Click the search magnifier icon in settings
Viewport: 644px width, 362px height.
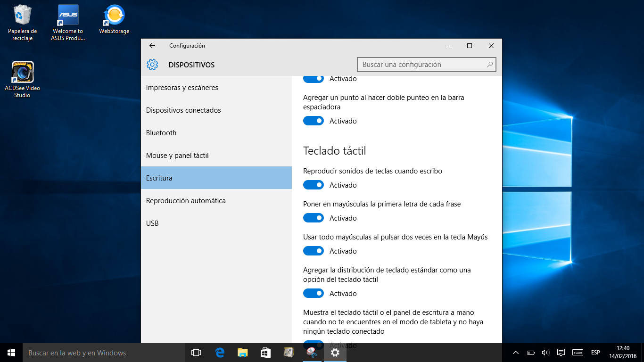pos(490,65)
